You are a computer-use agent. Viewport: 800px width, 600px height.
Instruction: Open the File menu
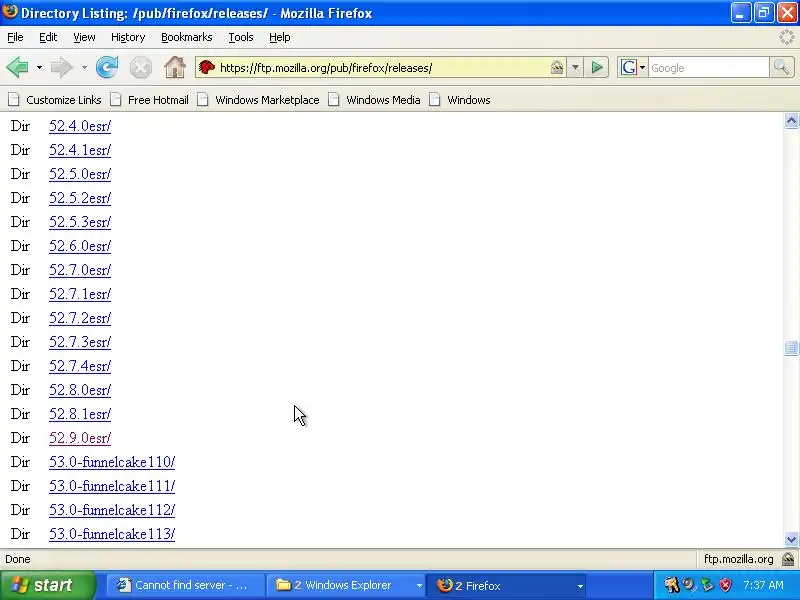pos(15,37)
